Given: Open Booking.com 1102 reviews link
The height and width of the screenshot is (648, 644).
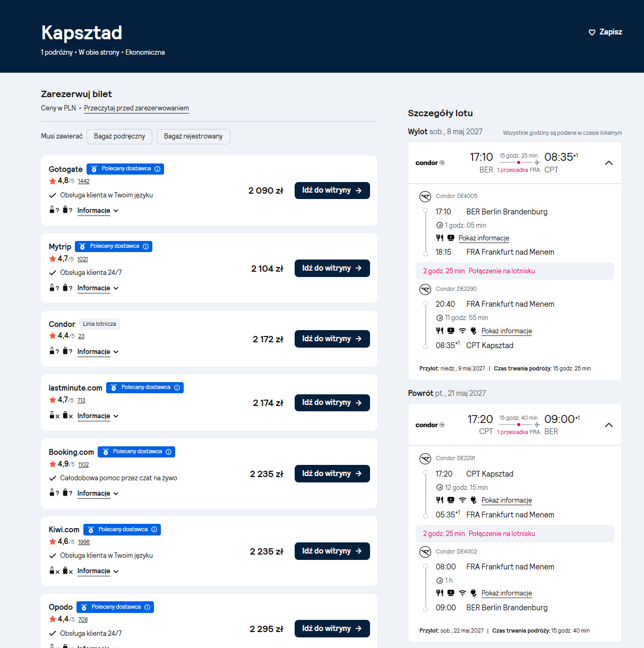Looking at the screenshot, I should tap(83, 465).
